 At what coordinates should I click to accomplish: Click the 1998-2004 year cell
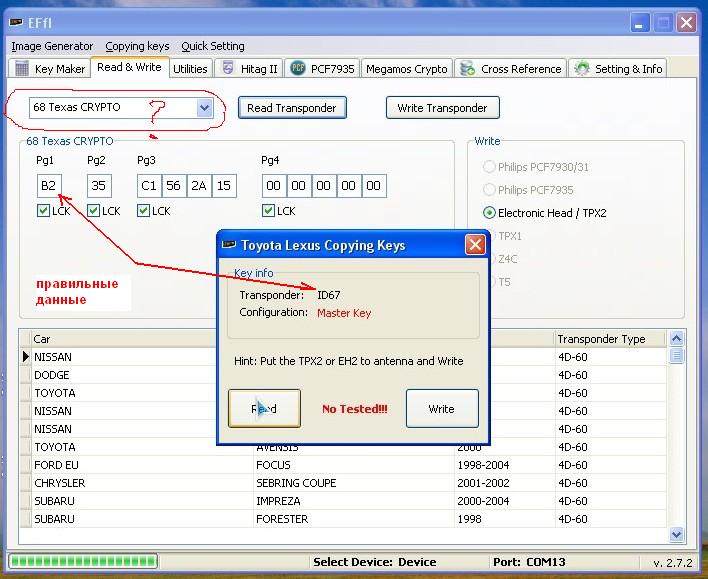504,465
